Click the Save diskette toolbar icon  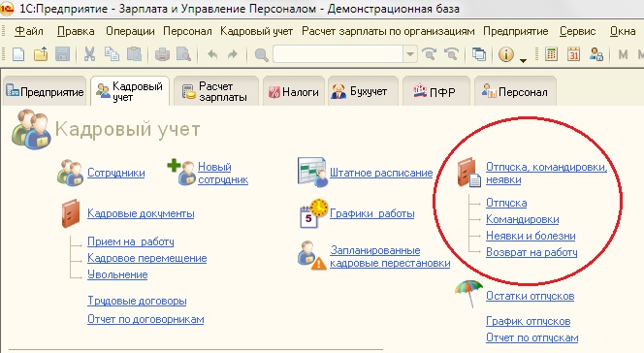click(x=62, y=54)
